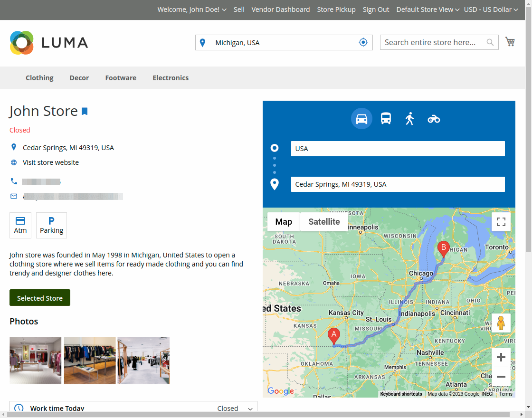
Task: Open the Vendor Dashboard
Action: [x=281, y=9]
